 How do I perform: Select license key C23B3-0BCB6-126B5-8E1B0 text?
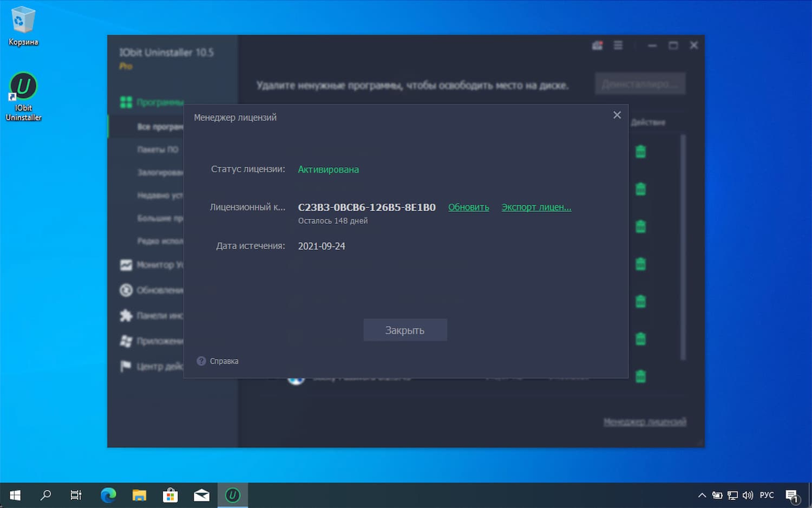367,207
